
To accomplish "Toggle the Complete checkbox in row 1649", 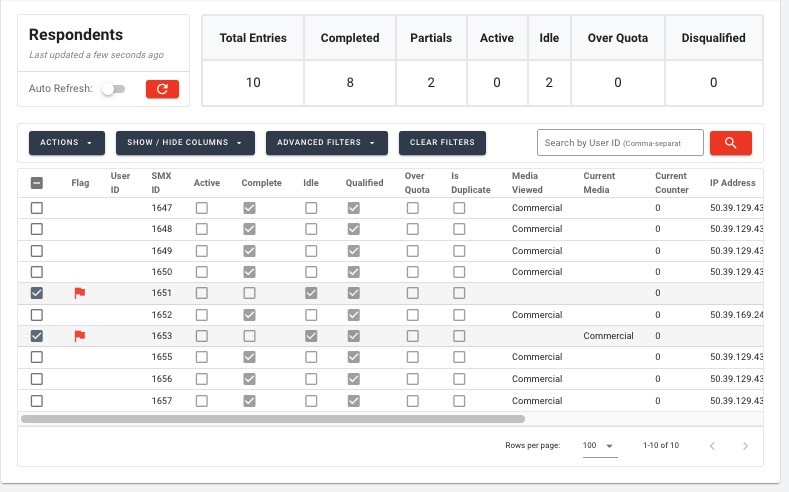I will pos(249,251).
